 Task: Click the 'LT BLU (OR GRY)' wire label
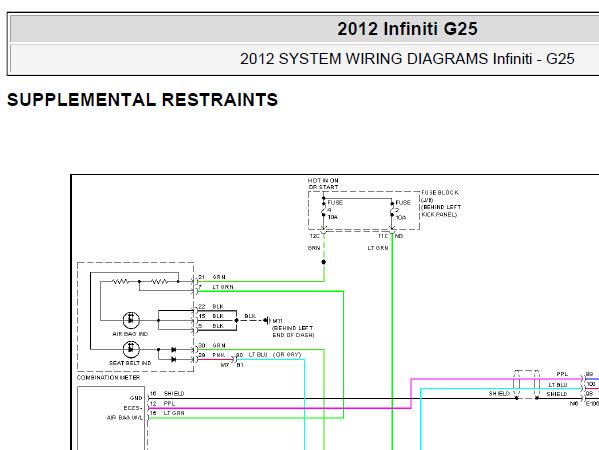pyautogui.click(x=275, y=354)
